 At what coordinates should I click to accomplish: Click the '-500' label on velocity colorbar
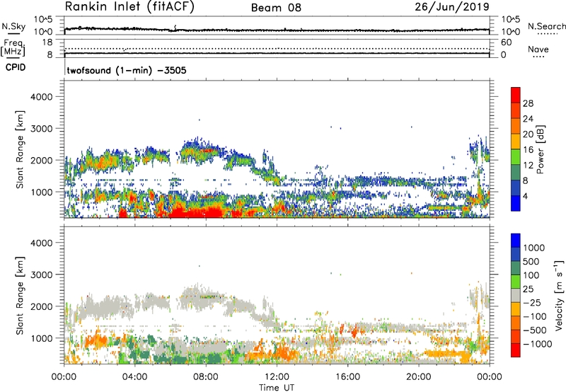pos(535,330)
